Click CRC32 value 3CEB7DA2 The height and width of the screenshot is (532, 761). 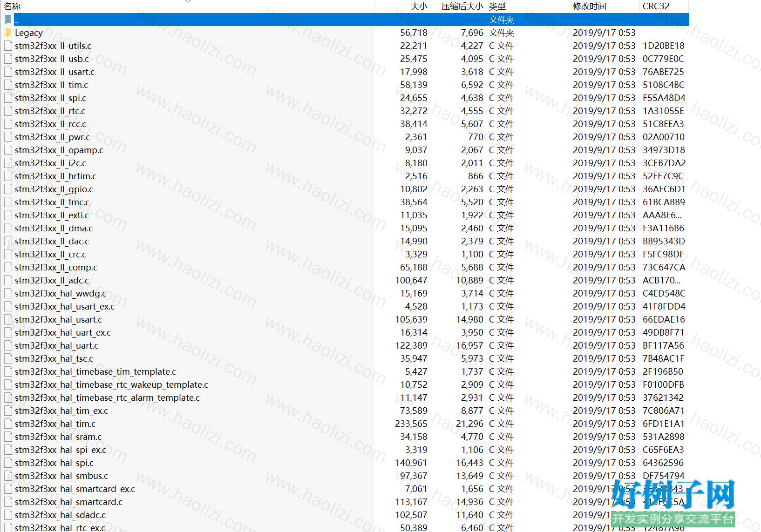664,163
